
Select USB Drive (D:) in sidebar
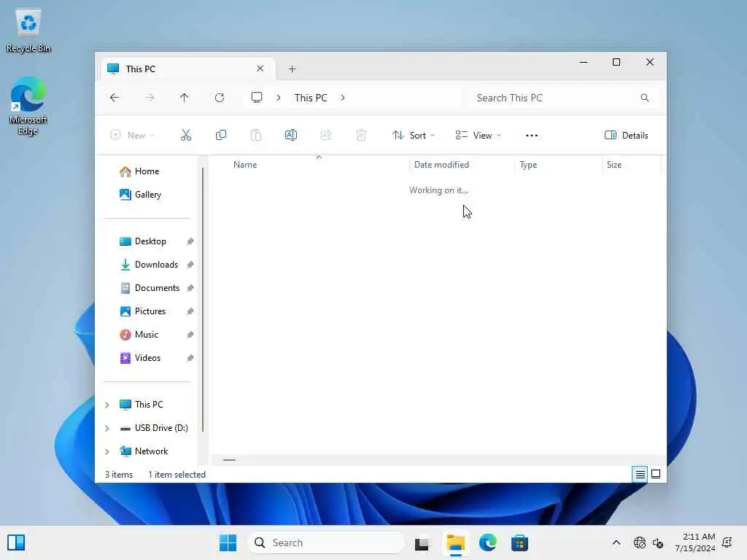(161, 428)
